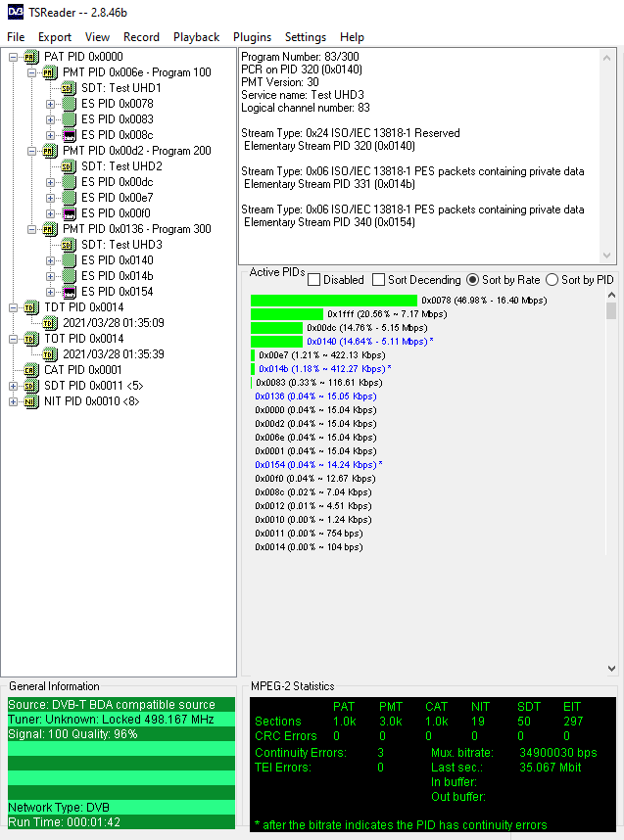
Task: Click the Active PIDs scrollbar thumb
Action: (x=611, y=310)
